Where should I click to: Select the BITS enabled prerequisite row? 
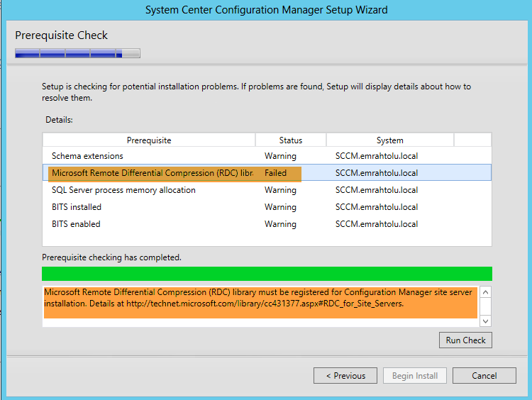click(x=267, y=224)
